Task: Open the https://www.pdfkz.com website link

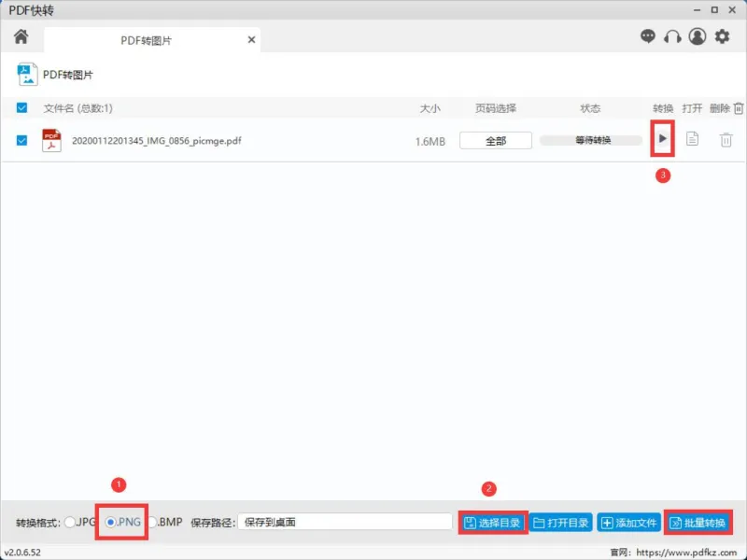Action: pyautogui.click(x=686, y=553)
